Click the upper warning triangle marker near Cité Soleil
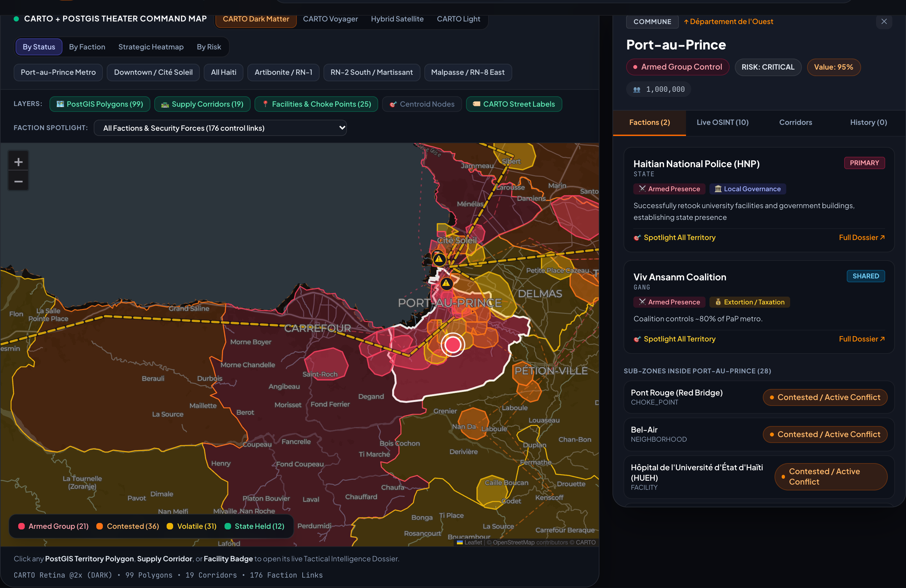Screen dimensions: 906x588 439,260
